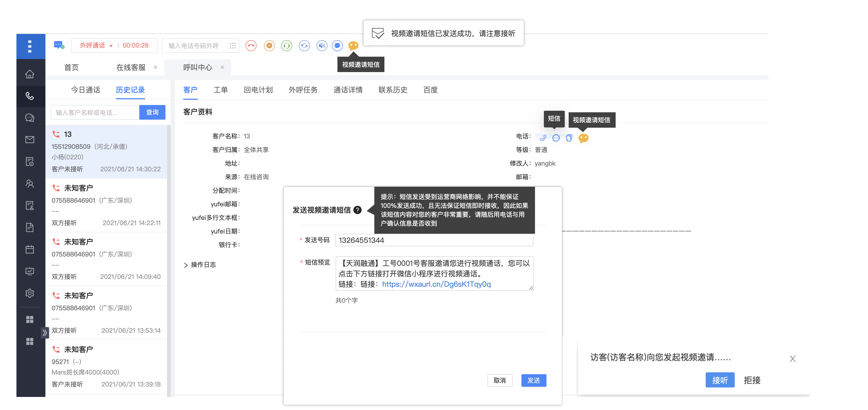Screen dimensions: 868x410
Task: Click the yellow video invite SMS toolbar icon
Action: 353,45
